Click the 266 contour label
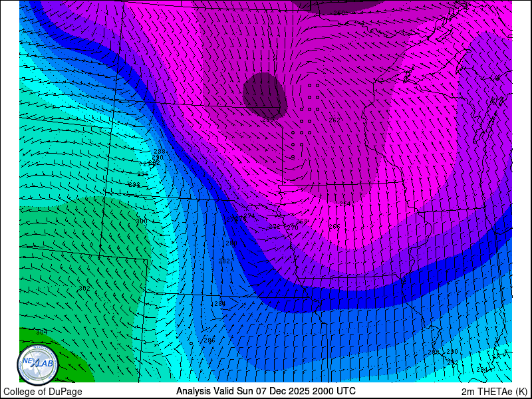The width and height of the screenshot is (532, 399). tap(334, 226)
